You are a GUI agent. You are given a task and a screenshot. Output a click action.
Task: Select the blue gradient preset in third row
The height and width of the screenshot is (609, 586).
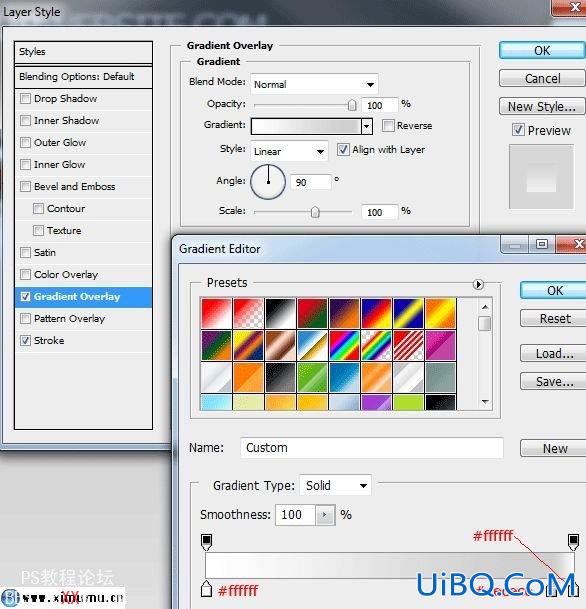pos(344,377)
